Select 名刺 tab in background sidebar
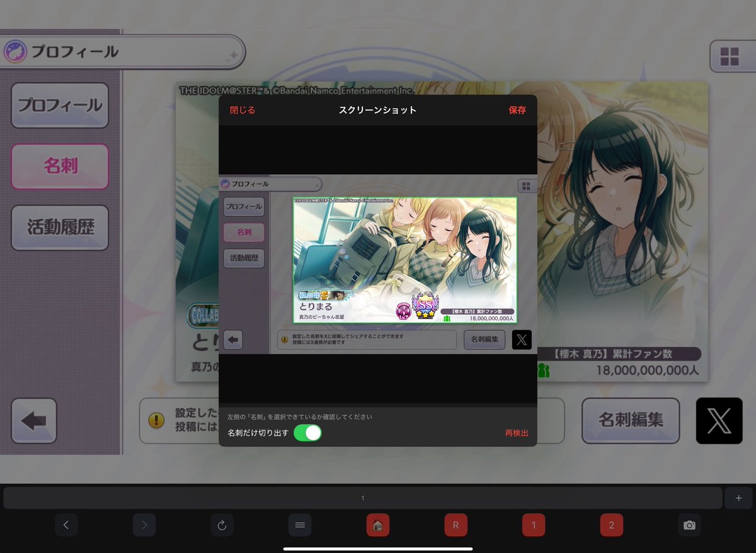The image size is (756, 553). pos(60,166)
